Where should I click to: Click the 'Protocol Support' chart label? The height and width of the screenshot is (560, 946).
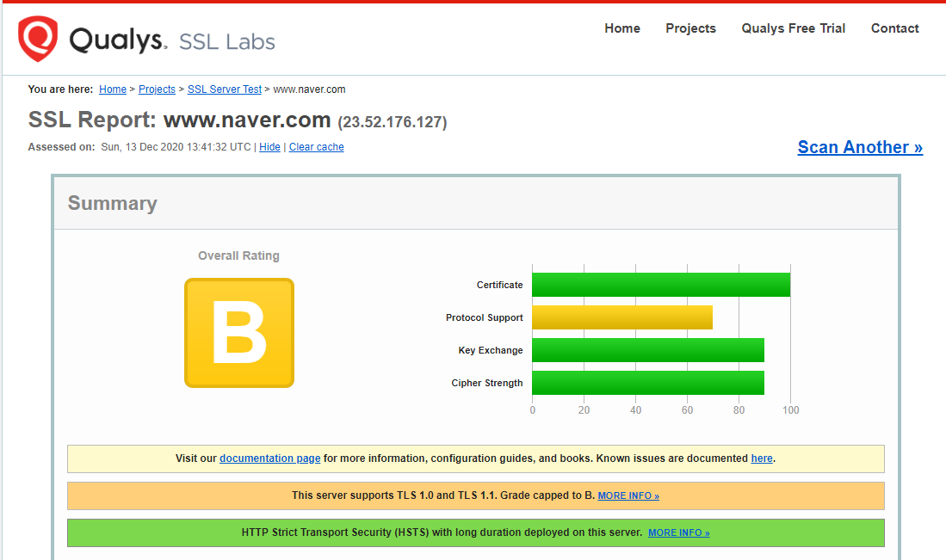tap(484, 317)
